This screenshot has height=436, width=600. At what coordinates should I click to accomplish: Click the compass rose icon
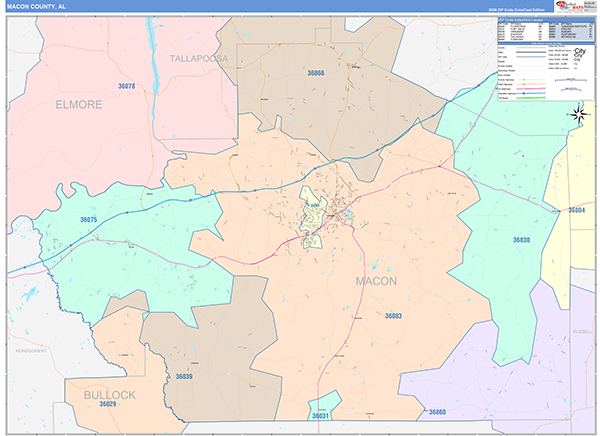pos(578,115)
